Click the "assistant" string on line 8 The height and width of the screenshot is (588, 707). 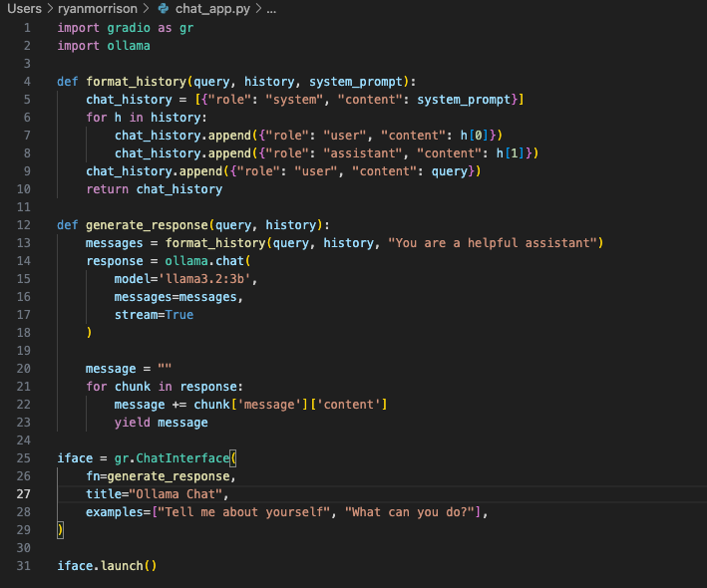coord(363,153)
